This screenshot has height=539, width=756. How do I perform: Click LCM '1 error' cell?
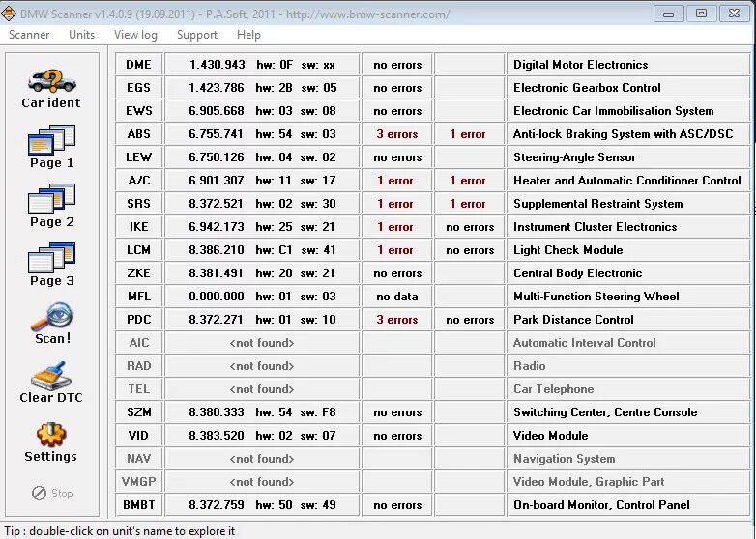click(x=397, y=250)
